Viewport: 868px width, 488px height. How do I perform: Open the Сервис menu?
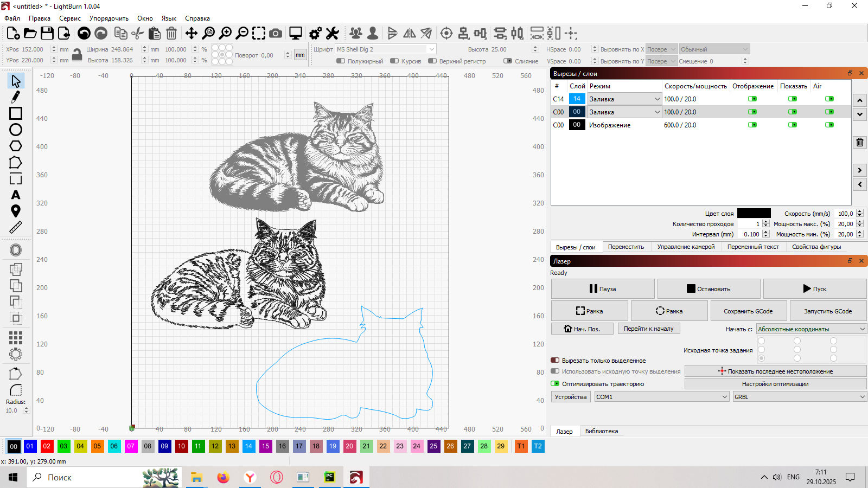pyautogui.click(x=70, y=18)
